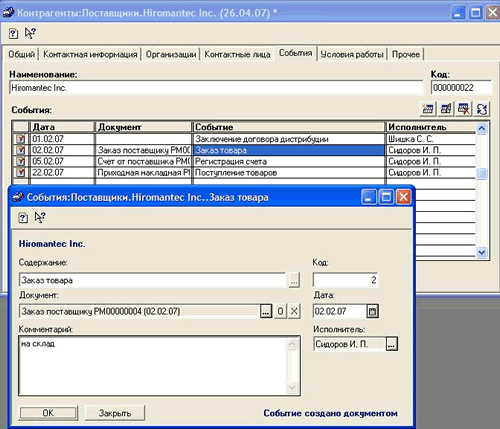Toggle the checkmark on the 01.02.07 row
Screen dimensions: 500x429
tap(21, 139)
